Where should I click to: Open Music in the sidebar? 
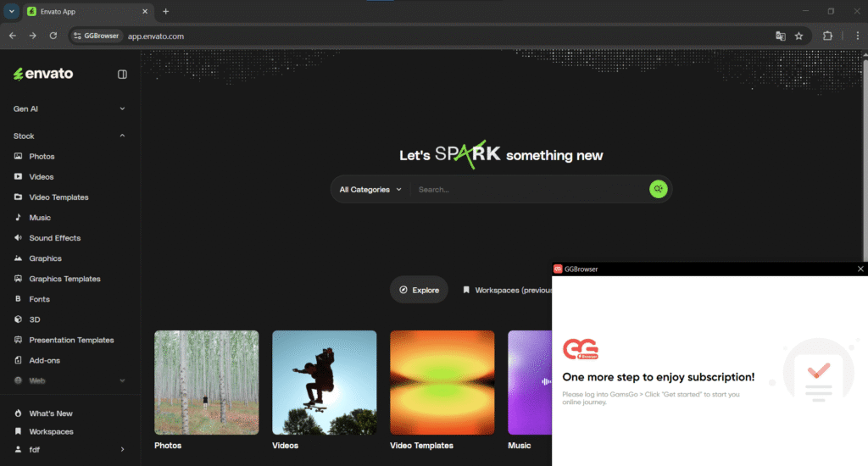39,218
